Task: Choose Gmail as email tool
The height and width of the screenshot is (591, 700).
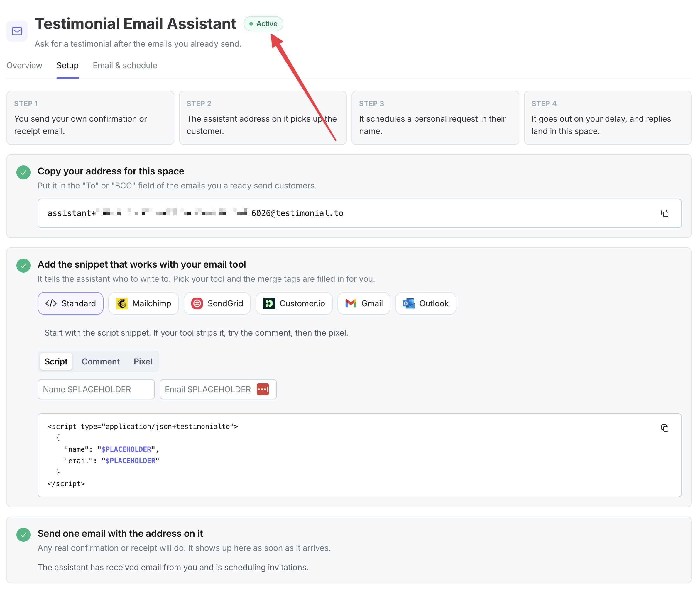Action: click(364, 303)
